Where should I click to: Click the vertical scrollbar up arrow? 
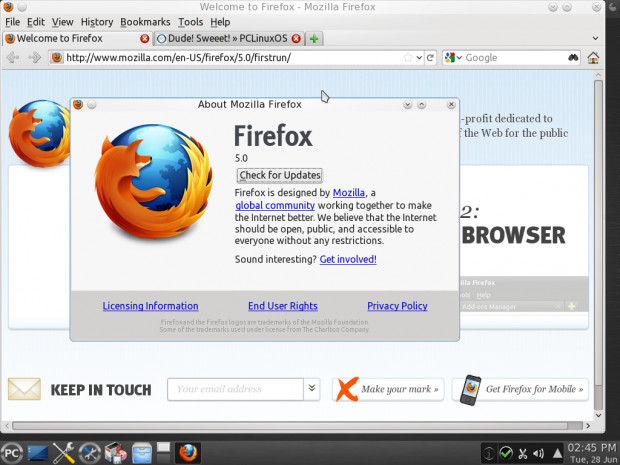click(598, 74)
